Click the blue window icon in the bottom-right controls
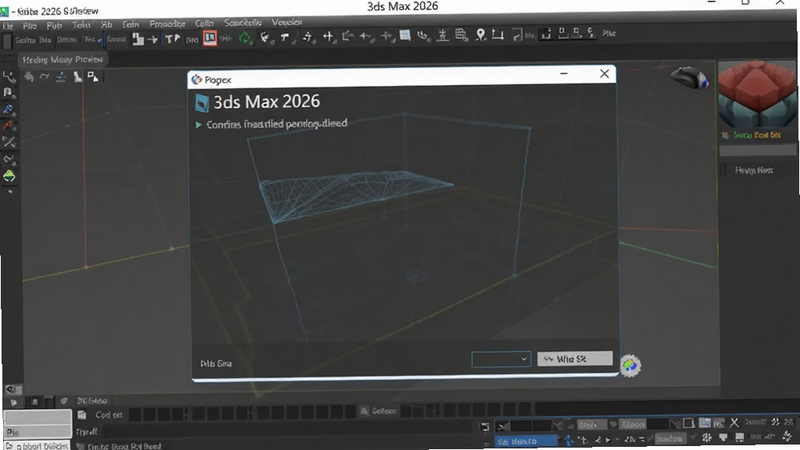Image resolution: width=800 pixels, height=450 pixels. click(705, 423)
